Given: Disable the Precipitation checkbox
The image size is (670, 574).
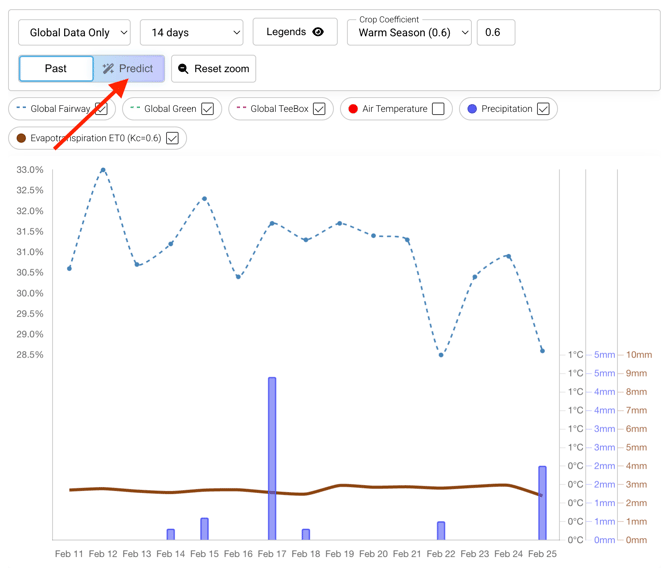Looking at the screenshot, I should [543, 109].
